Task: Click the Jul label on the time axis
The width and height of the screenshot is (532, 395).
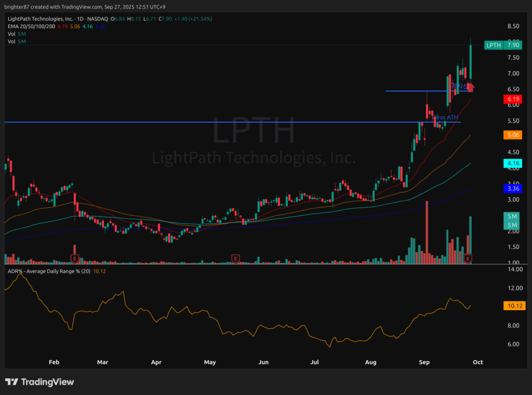Action: tap(314, 362)
